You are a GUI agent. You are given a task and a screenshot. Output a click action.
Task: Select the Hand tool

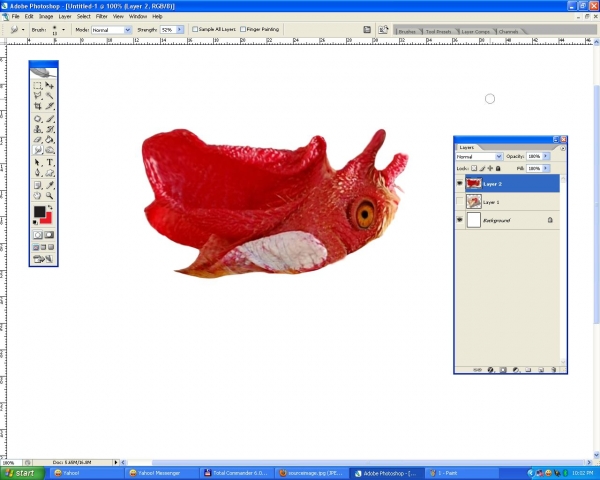click(38, 196)
